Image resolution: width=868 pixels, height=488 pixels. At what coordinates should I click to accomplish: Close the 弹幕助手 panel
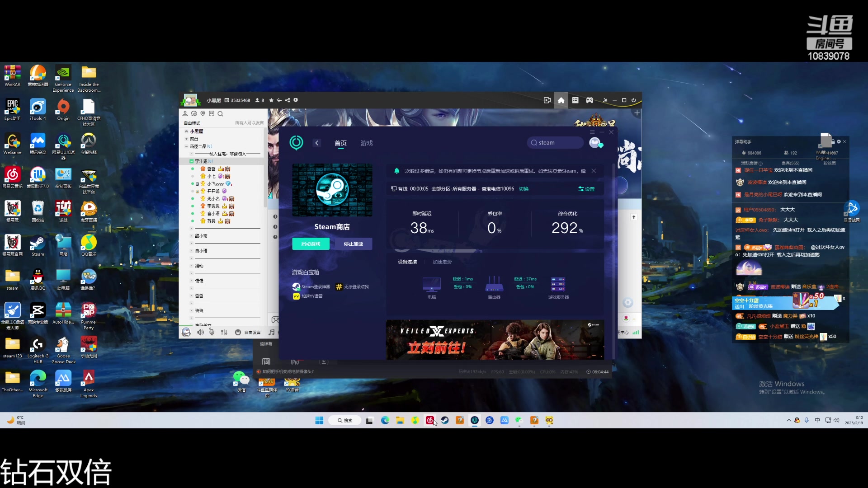844,142
